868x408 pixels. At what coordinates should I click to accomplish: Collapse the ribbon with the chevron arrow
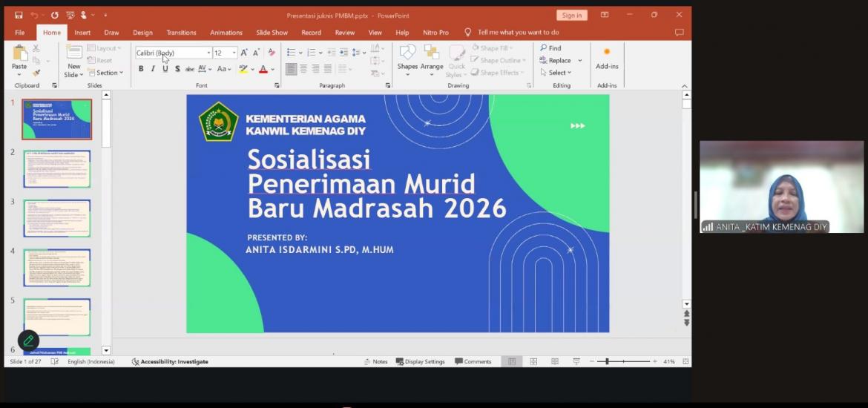coord(685,86)
